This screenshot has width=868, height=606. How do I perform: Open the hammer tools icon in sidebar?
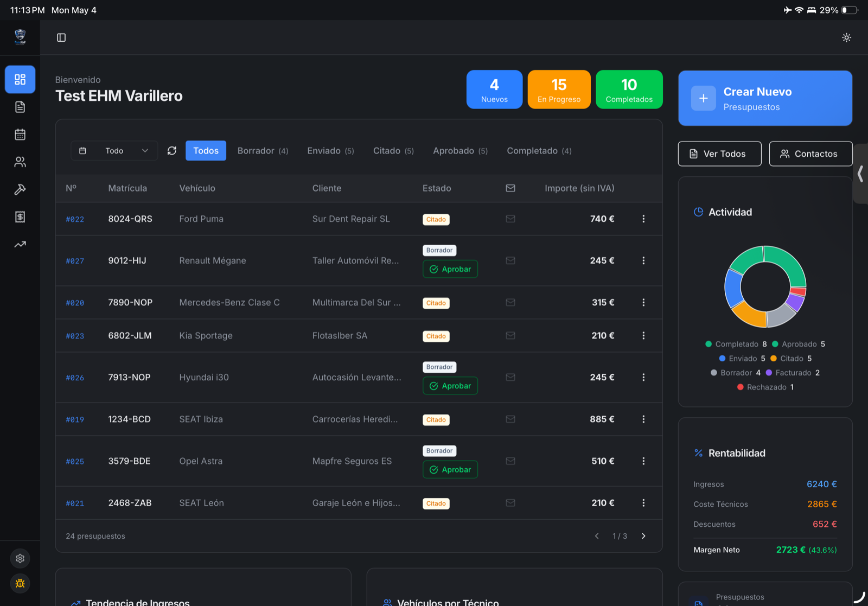[20, 189]
